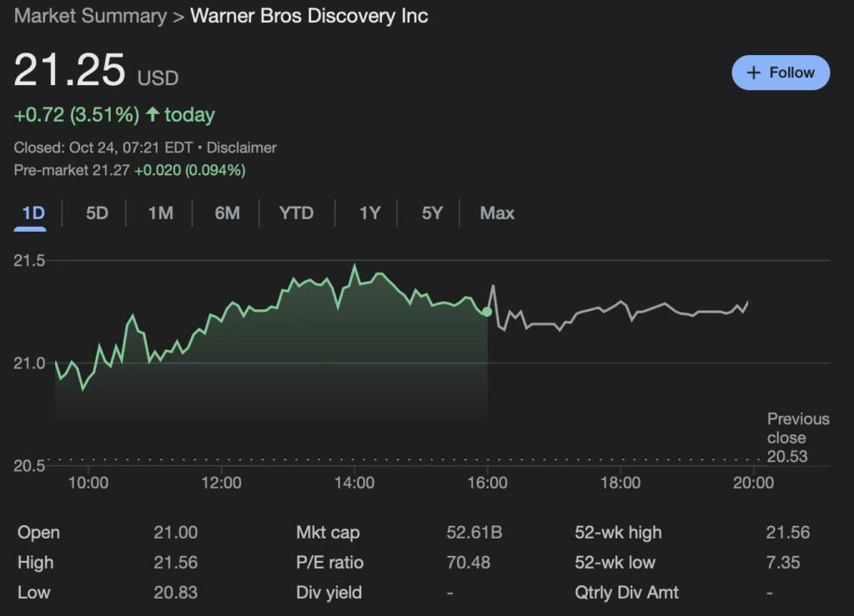Select the Max time range

(496, 213)
